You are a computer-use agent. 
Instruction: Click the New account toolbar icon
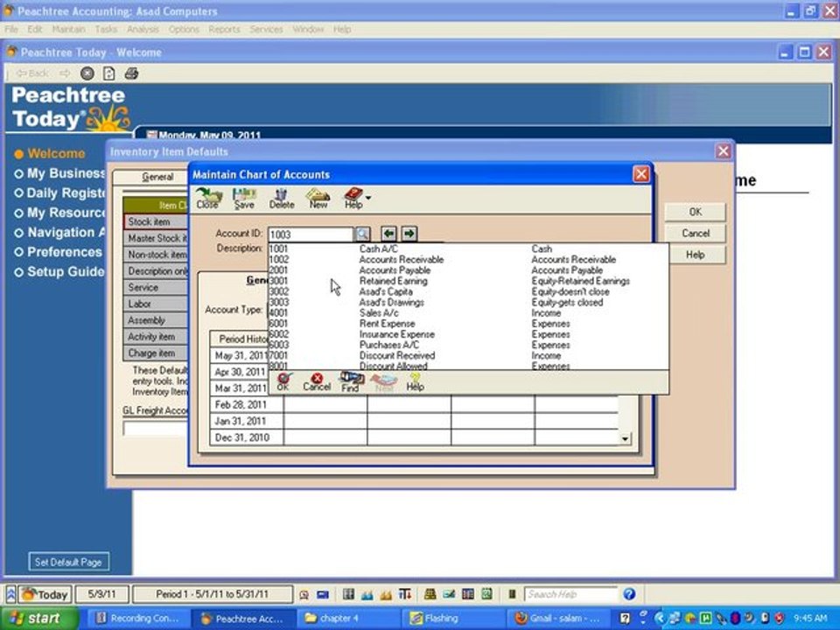[x=318, y=199]
